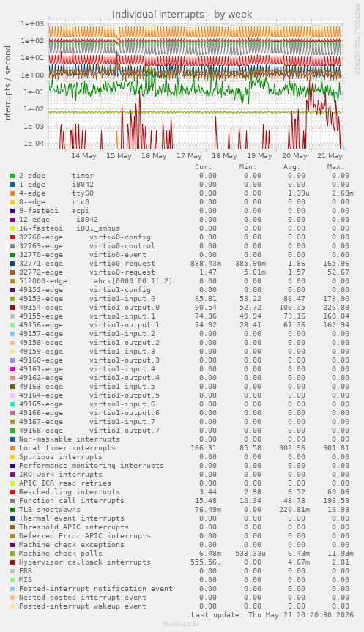Click the green 2-edge timer color swatch
364x632 pixels.
[12, 176]
